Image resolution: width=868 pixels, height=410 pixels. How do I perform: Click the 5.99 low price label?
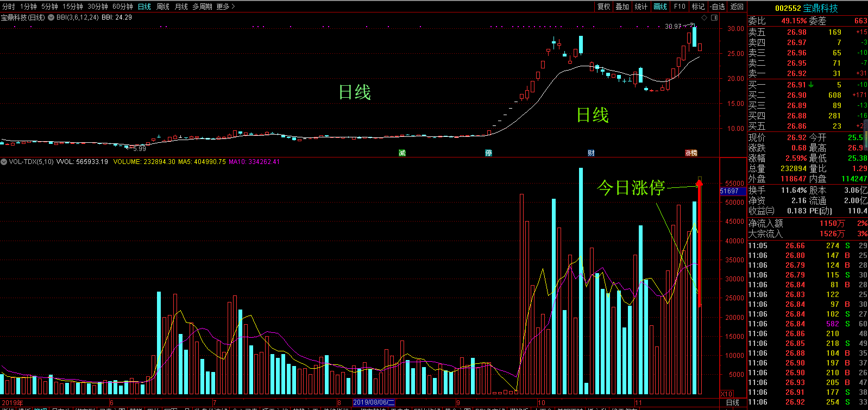pos(139,148)
